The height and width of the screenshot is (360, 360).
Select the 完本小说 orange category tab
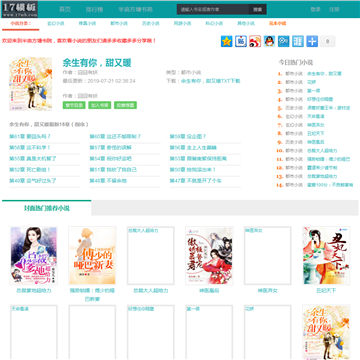tap(277, 24)
